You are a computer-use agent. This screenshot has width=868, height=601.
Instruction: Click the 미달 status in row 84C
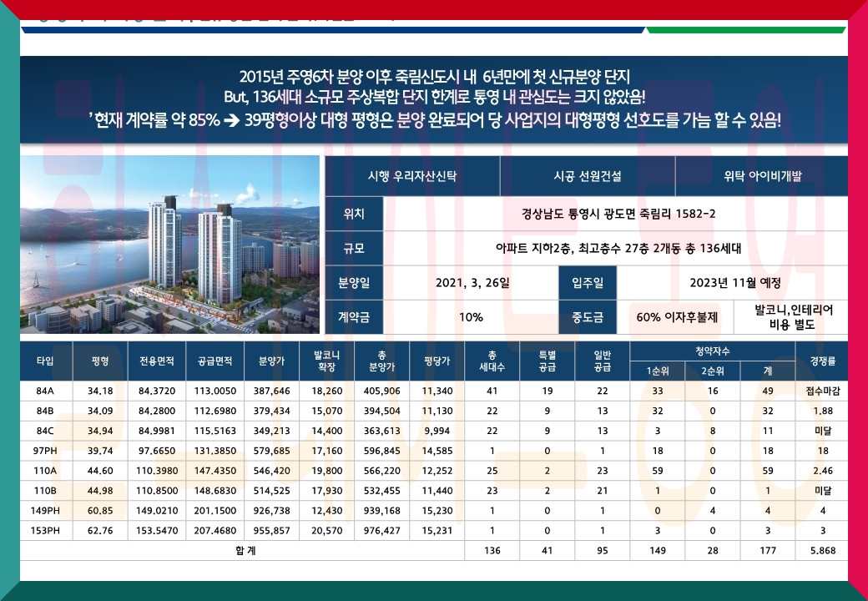tap(823, 431)
